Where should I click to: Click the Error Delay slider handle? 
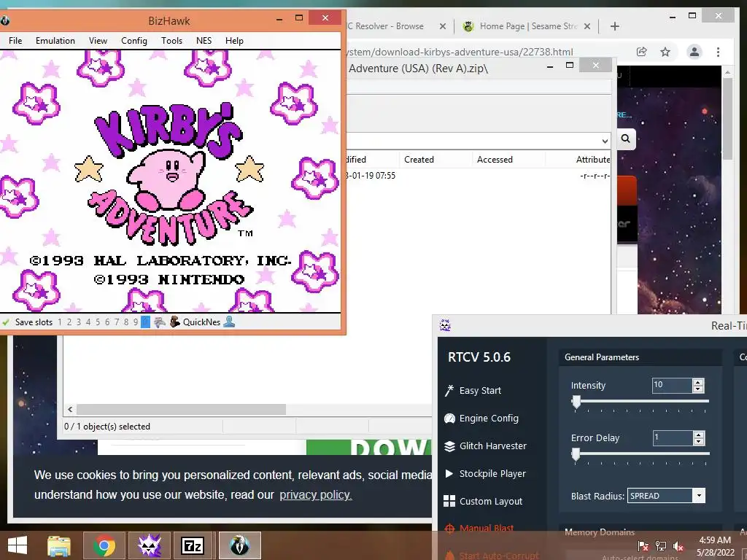[576, 454]
